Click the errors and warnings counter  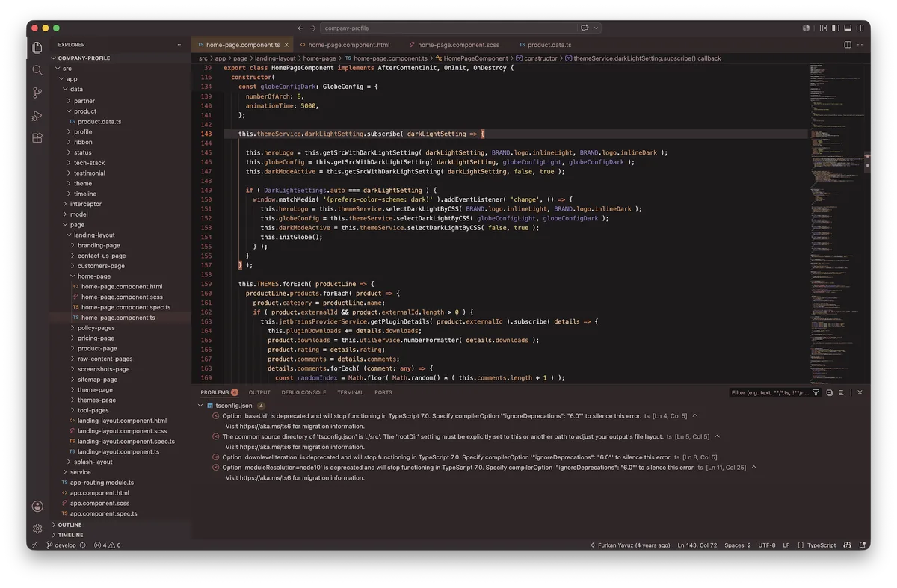coord(107,545)
